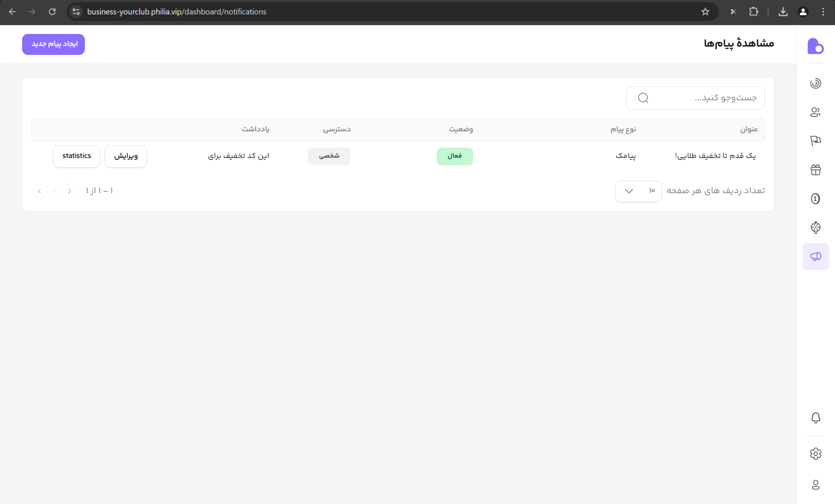The width and height of the screenshot is (835, 504).
Task: Click the purple Philia logo
Action: click(x=815, y=46)
